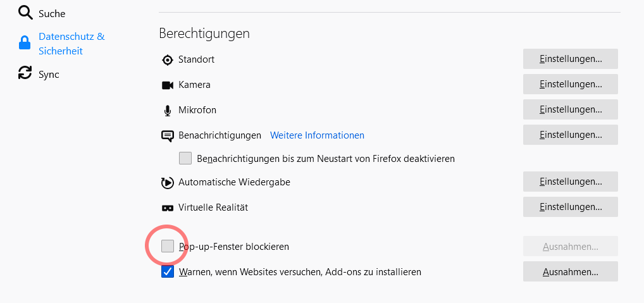Click the Sync arrows icon

[25, 73]
